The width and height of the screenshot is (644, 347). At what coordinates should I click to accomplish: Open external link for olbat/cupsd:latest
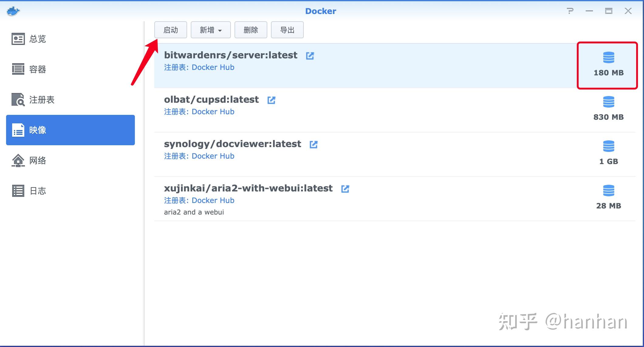[x=271, y=100]
